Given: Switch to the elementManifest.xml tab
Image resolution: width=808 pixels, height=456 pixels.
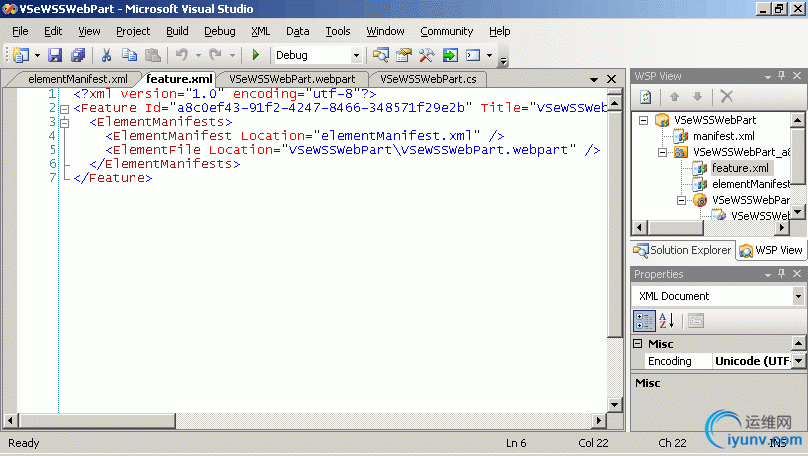Looking at the screenshot, I should (x=78, y=79).
